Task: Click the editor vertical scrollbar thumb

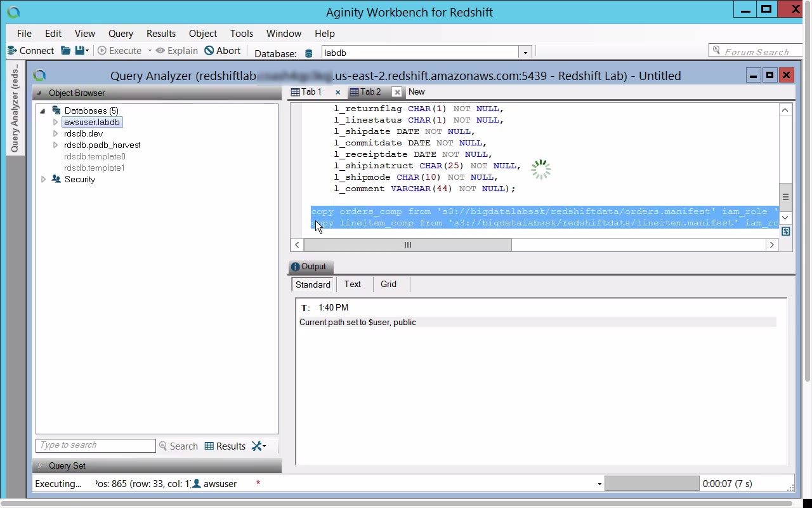Action: point(785,197)
